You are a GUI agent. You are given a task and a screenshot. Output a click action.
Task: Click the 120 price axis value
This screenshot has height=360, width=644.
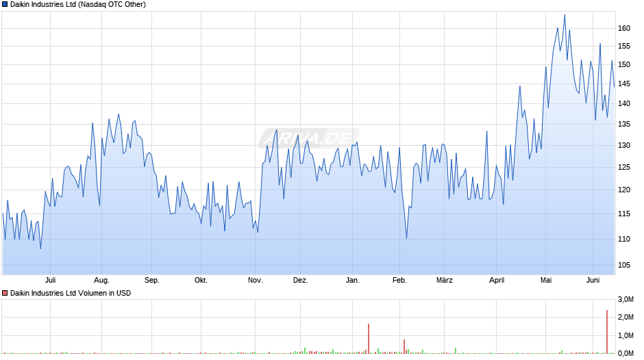coord(624,190)
